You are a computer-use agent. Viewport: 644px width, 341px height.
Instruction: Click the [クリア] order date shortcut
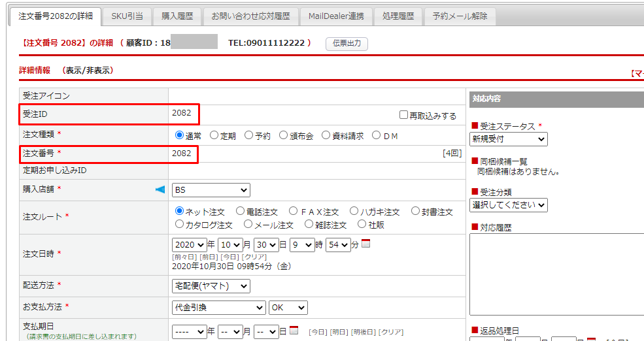(x=254, y=257)
